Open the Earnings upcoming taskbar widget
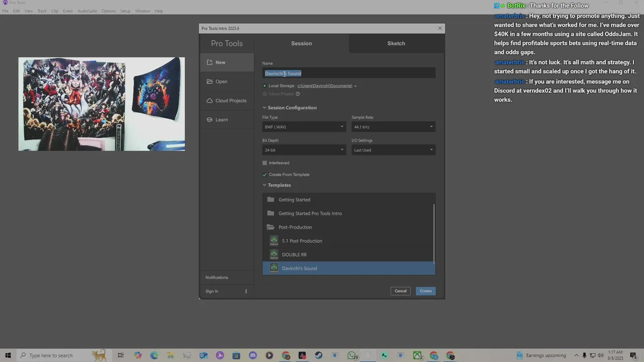Screen dimensions: 644x362 coord(541,355)
